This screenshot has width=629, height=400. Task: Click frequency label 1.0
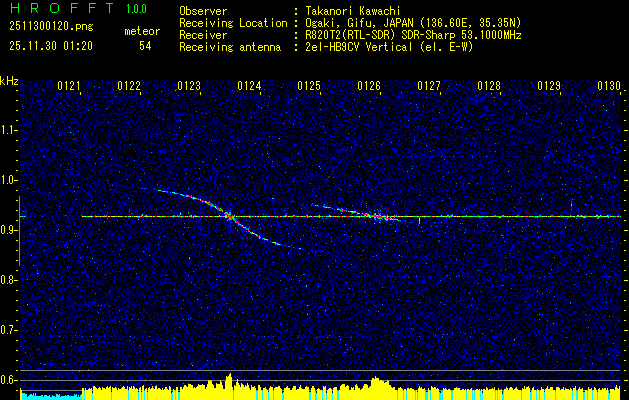8,180
